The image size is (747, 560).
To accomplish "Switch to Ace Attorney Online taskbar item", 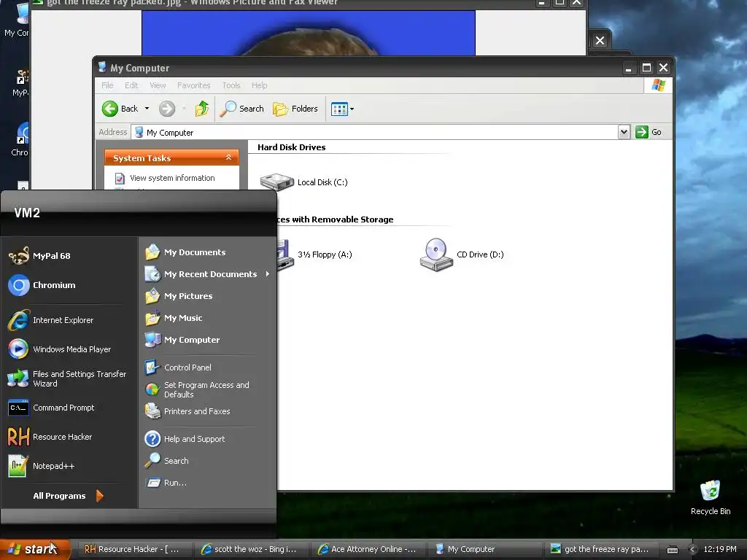I will [x=367, y=549].
